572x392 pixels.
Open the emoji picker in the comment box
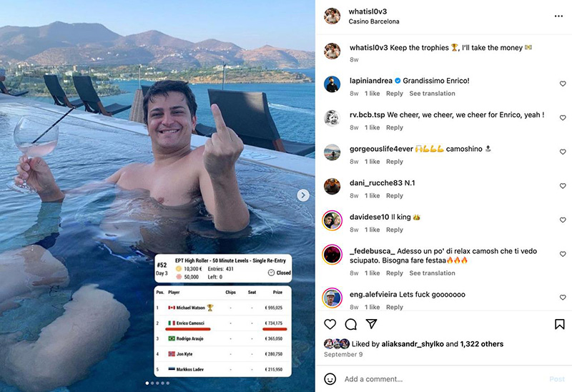(x=330, y=379)
